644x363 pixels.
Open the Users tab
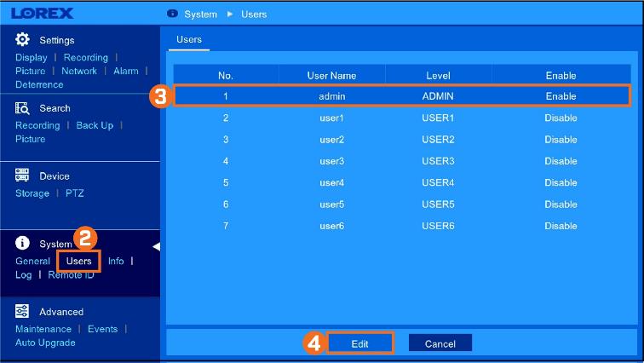[x=187, y=39]
